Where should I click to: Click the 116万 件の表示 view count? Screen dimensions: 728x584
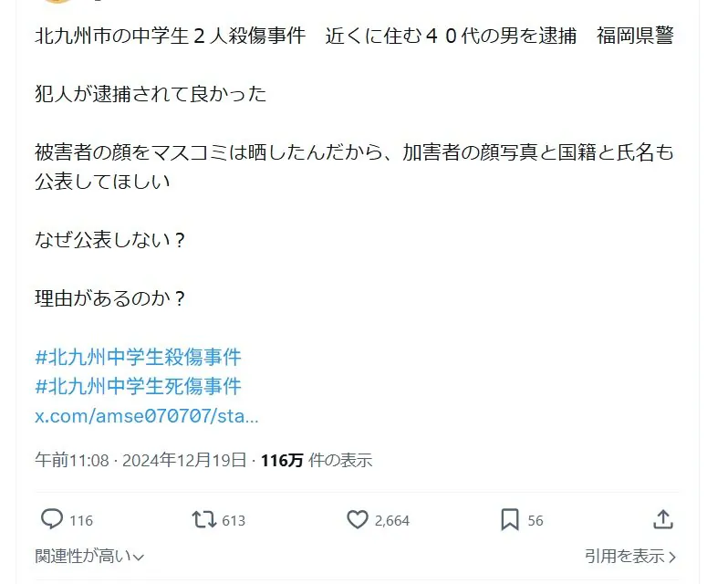tap(316, 460)
